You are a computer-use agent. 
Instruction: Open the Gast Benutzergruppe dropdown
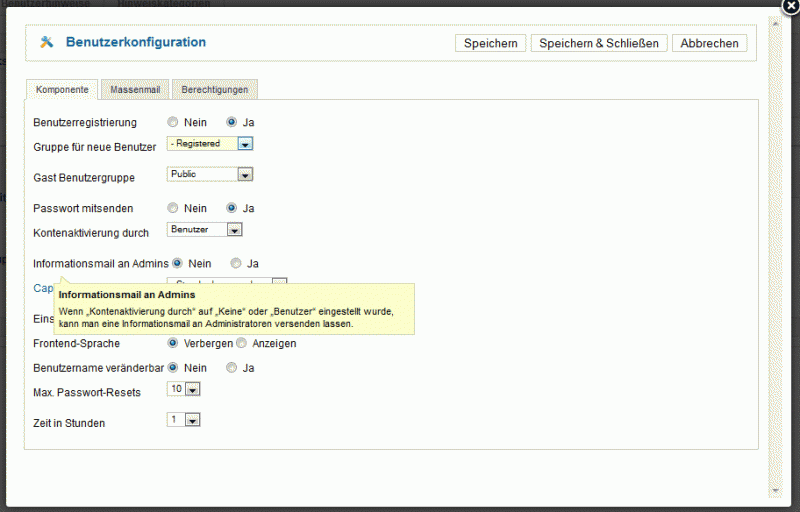(210, 174)
